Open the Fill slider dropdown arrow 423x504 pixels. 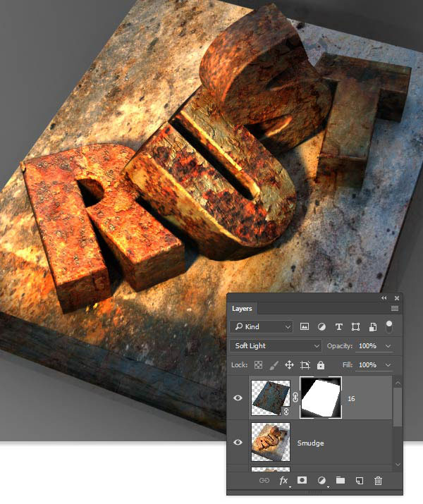(x=388, y=365)
